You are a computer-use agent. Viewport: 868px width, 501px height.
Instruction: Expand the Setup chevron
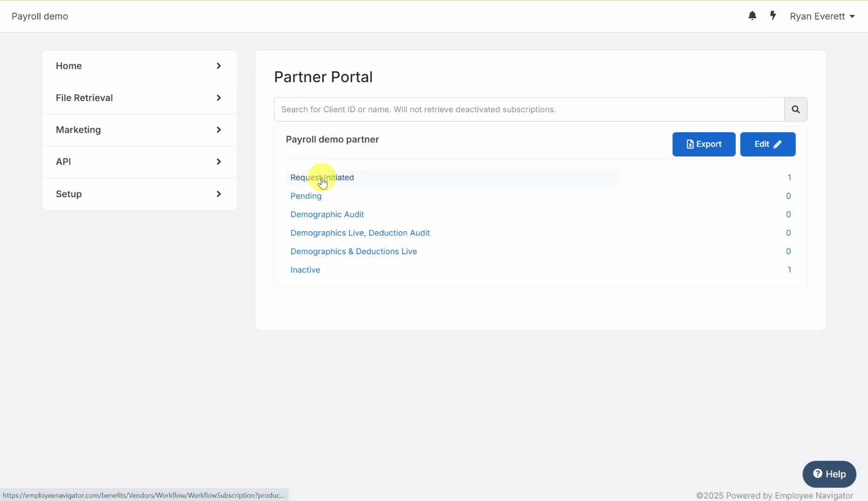(218, 194)
